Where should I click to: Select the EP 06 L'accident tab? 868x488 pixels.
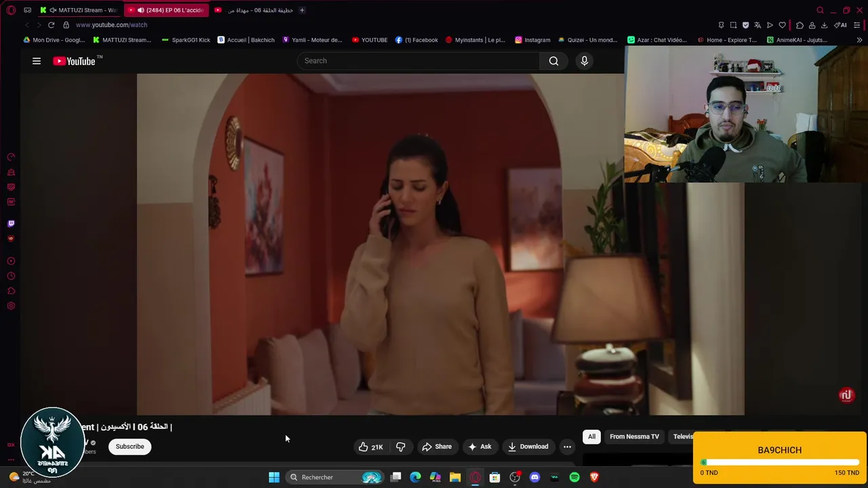click(x=167, y=10)
